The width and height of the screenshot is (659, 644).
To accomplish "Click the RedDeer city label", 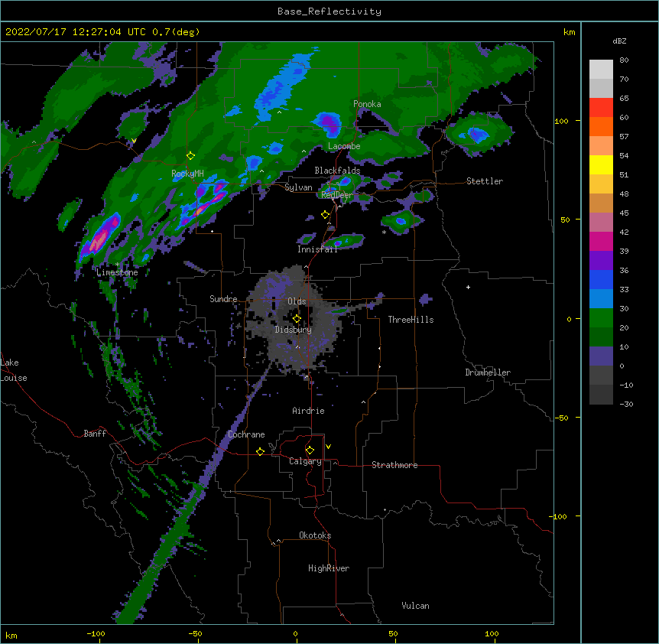I will [336, 195].
